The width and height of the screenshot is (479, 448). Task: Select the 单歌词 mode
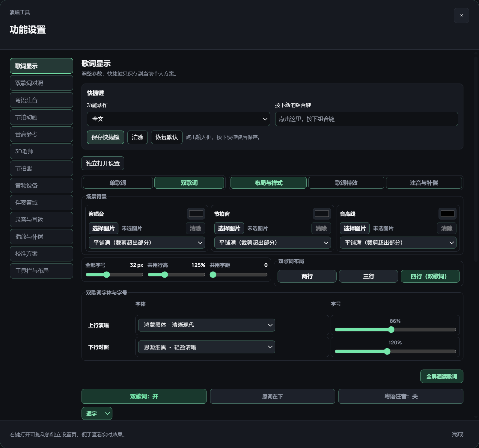118,183
